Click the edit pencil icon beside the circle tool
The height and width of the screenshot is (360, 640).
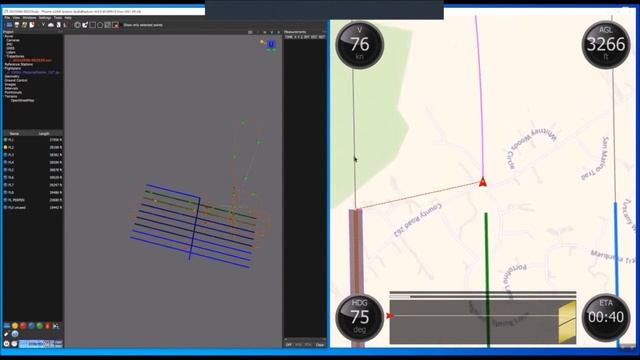coord(85,25)
